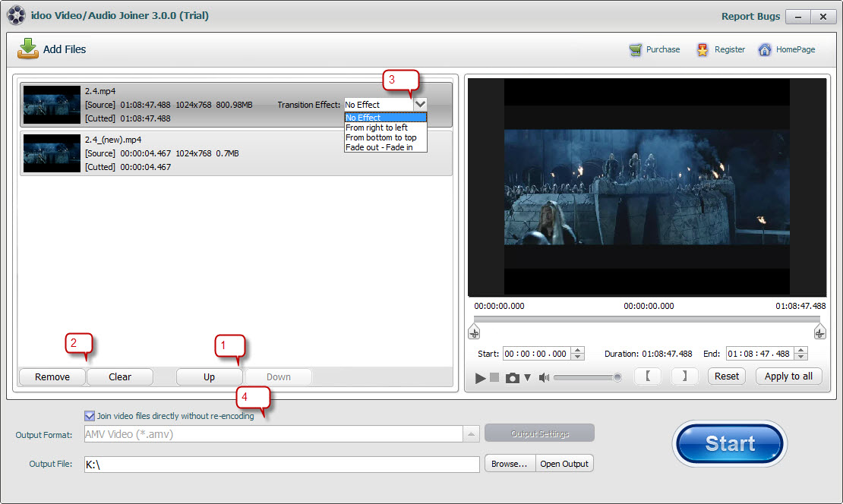Increase the Start time with up spinner
The width and height of the screenshot is (843, 504).
(578, 351)
